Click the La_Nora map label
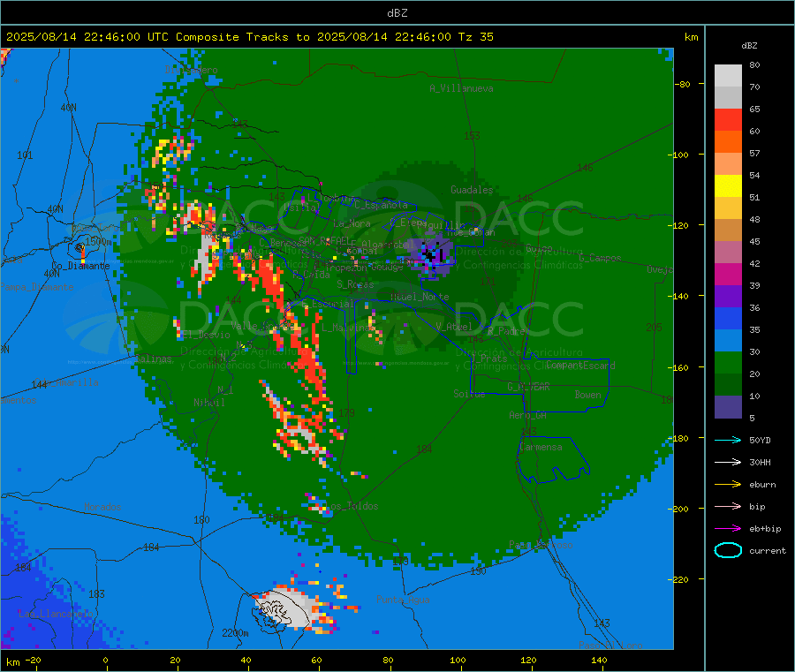 (352, 223)
